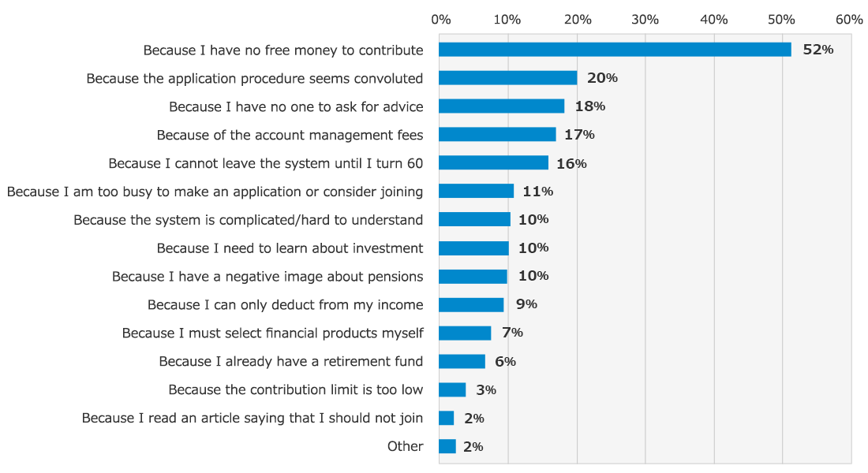Click the 'application procedure seems convoluted' label
This screenshot has height=473, width=868.
point(255,78)
